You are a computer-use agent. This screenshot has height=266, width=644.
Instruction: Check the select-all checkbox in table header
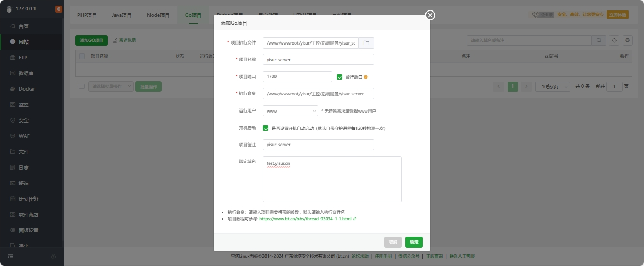pos(82,56)
